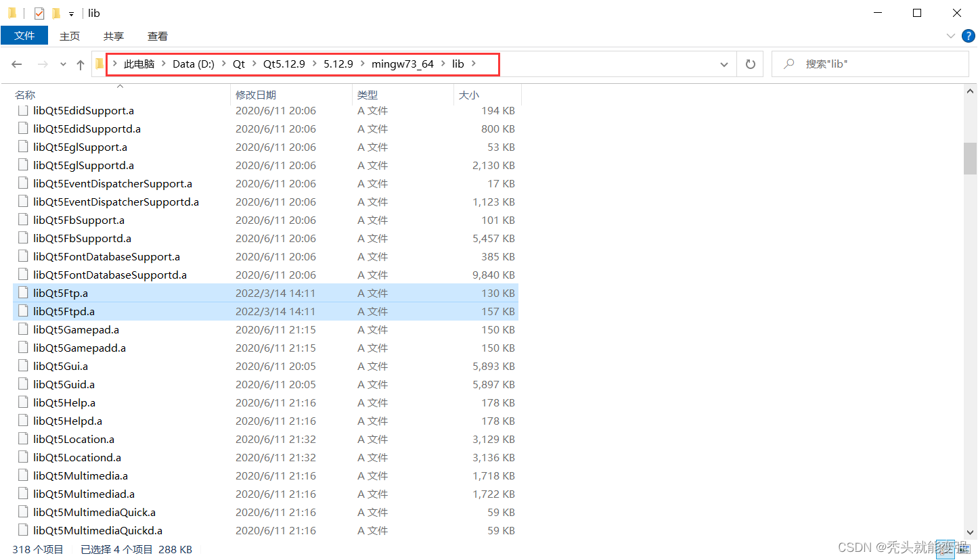Select file icon of libQt5Ftp.a
Viewport: 978px width, 560px height.
[x=24, y=293]
